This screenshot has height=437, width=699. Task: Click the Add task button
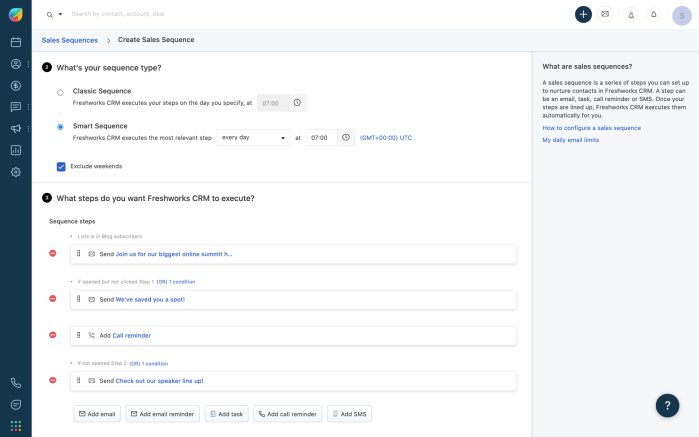tap(226, 414)
